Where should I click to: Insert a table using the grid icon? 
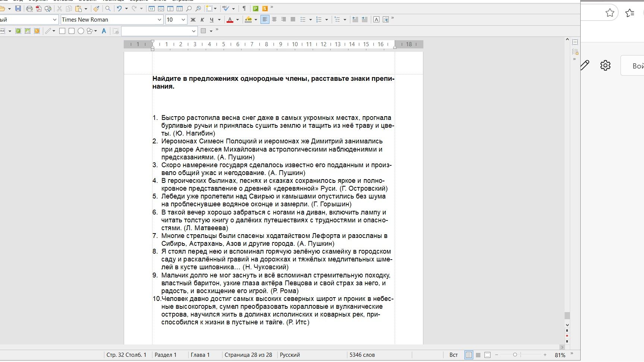coord(203,31)
